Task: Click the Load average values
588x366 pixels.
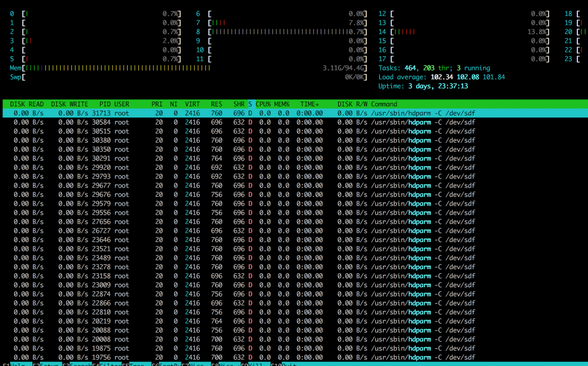Action: tap(467, 77)
